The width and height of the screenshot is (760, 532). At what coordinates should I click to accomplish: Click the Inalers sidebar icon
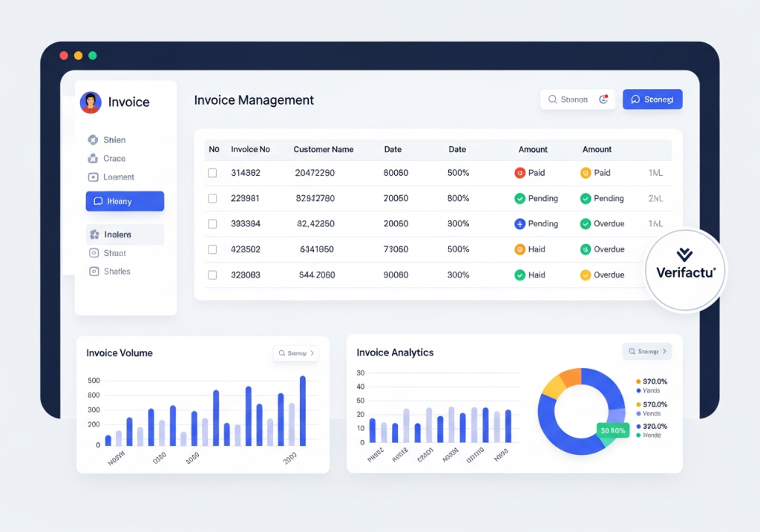coord(94,234)
